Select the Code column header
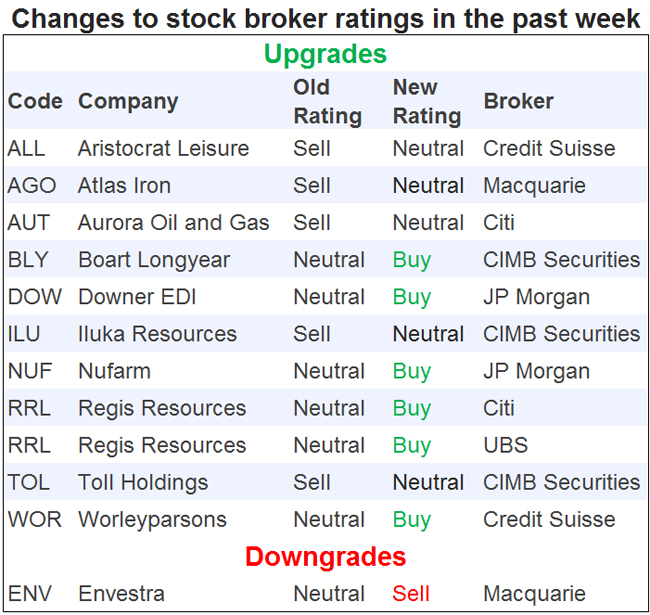650x615 pixels. 35,101
